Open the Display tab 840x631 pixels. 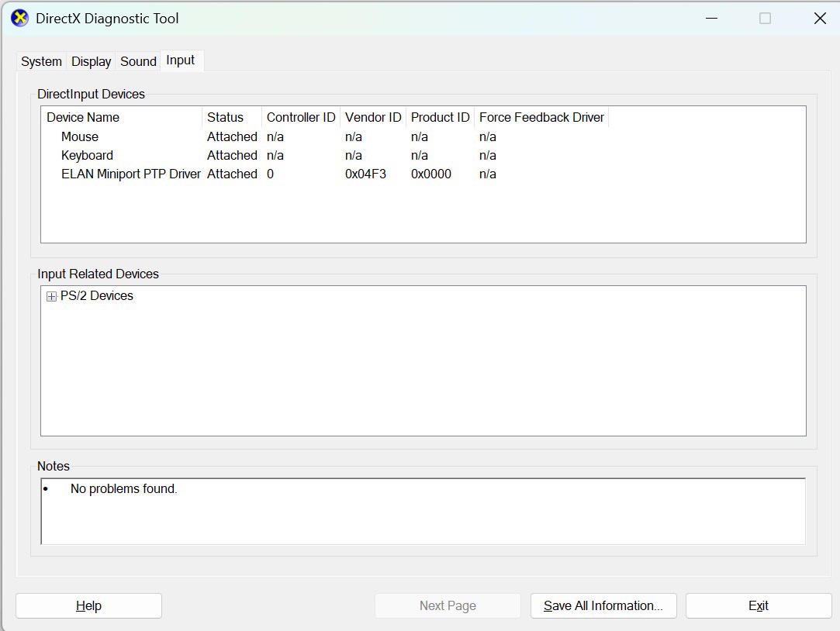pyautogui.click(x=92, y=61)
